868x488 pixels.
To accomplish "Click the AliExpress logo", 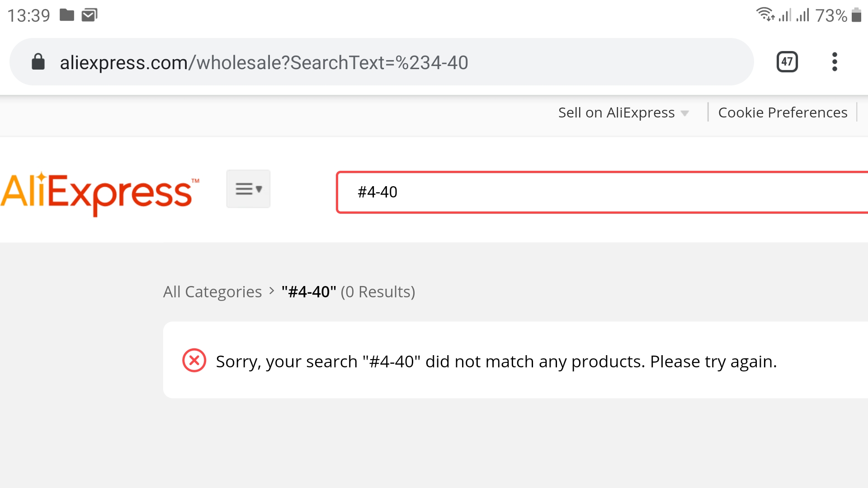I will (x=100, y=193).
